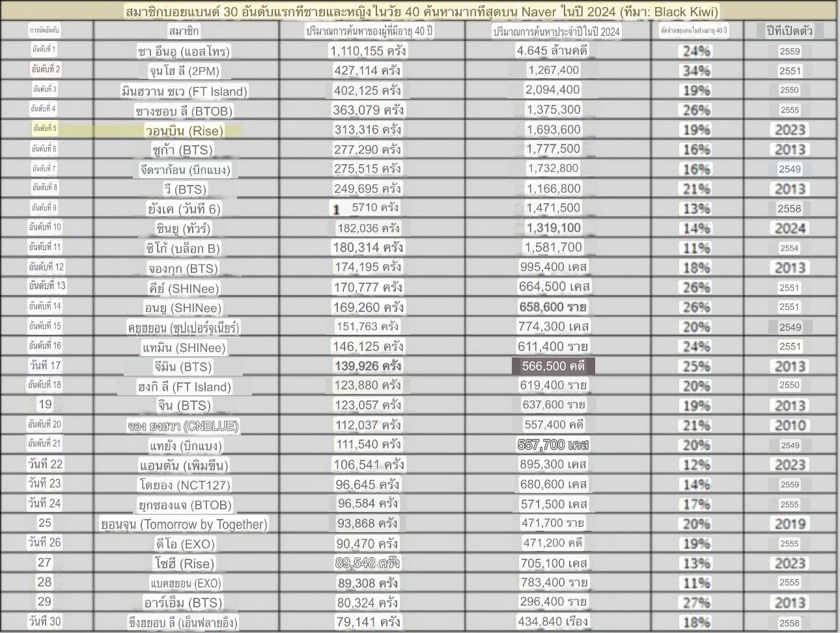
Task: Click the value '139,926 ครั้ง'
Action: (x=368, y=367)
